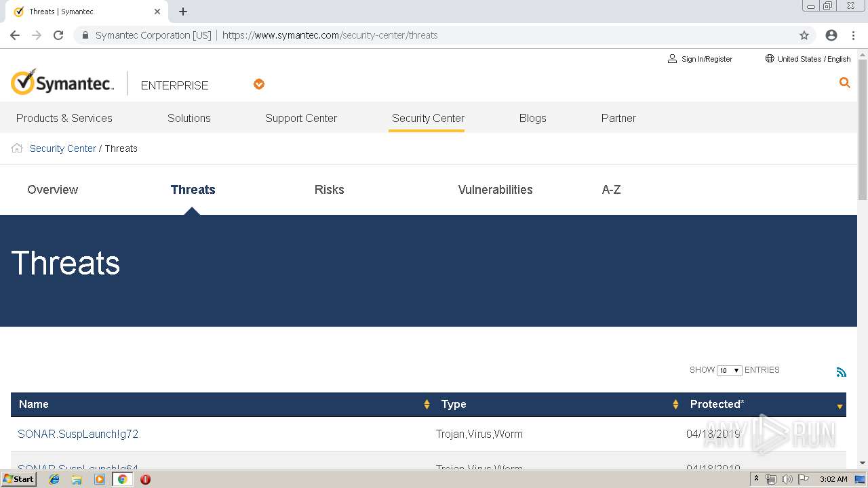
Task: Click scrollbar down arrow
Action: [863, 463]
